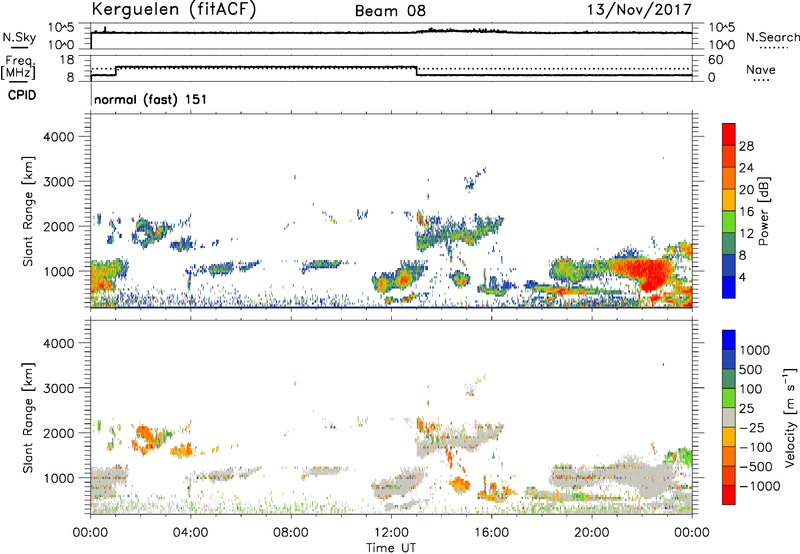The width and height of the screenshot is (800, 554).
Task: Click the "-100" label on Velocity scale
Action: coord(756,447)
